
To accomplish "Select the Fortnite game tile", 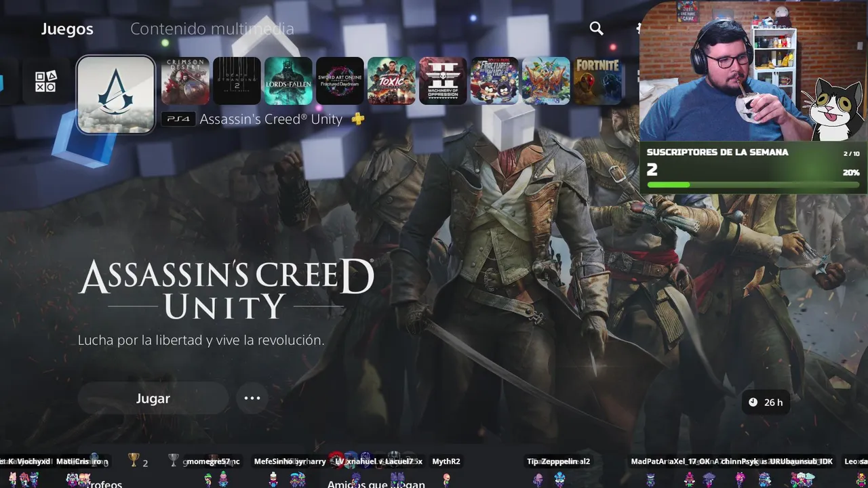I will [597, 81].
